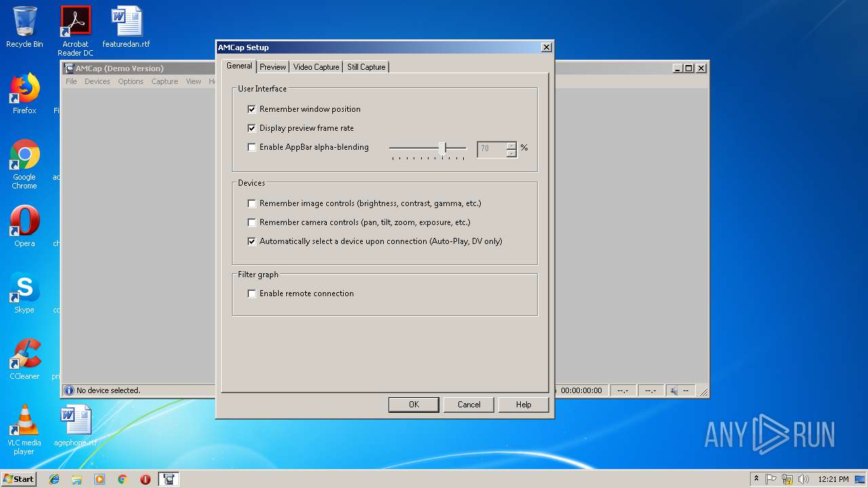Click the Start button
Image resolution: width=868 pixels, height=488 pixels.
[18, 479]
